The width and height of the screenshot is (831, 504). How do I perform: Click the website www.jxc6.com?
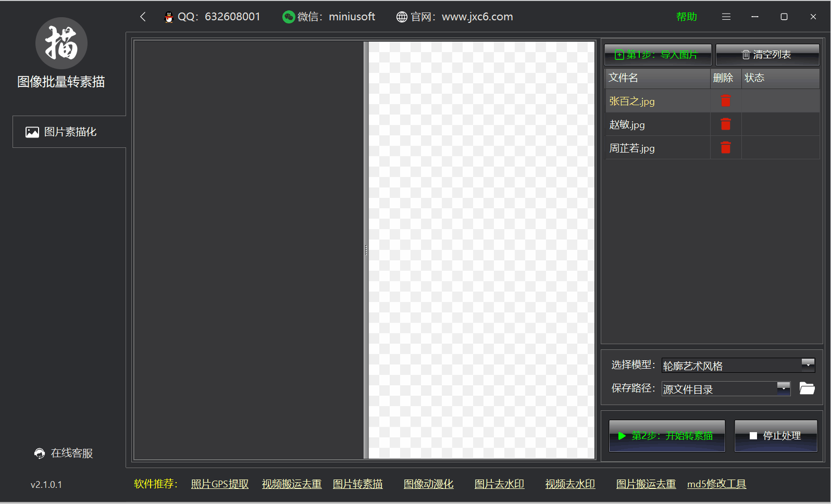pyautogui.click(x=477, y=17)
